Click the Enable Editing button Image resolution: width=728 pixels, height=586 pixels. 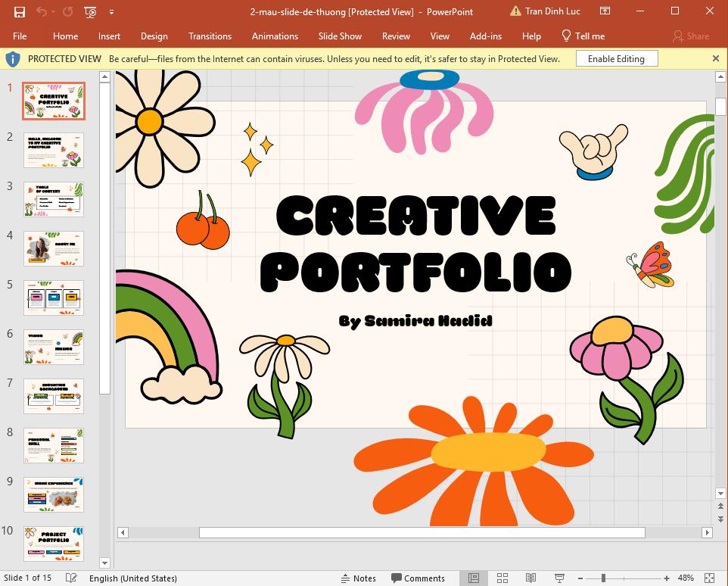(x=617, y=58)
